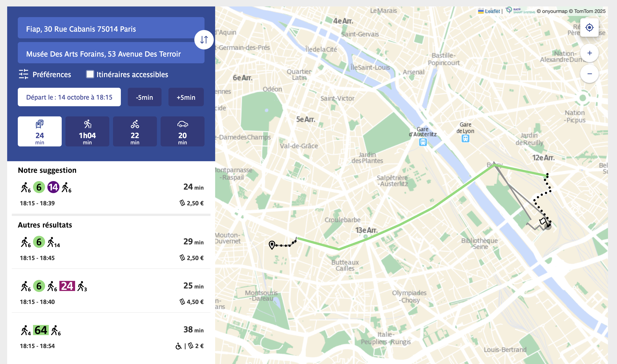The height and width of the screenshot is (364, 617).
Task: Open Préférences settings sliders icon
Action: [24, 74]
